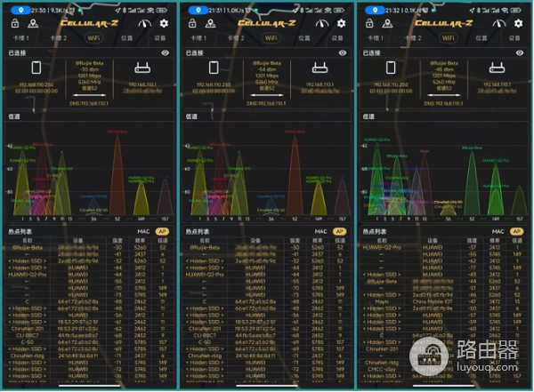The image size is (534, 392).
Task: Open the speed test gauge in the 21:32 screenshot
Action: pos(499,23)
